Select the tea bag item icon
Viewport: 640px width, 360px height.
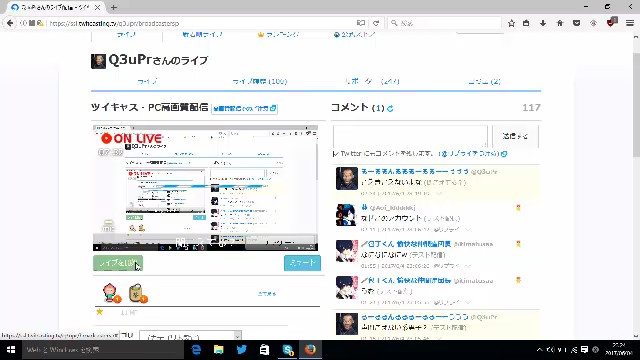click(137, 293)
